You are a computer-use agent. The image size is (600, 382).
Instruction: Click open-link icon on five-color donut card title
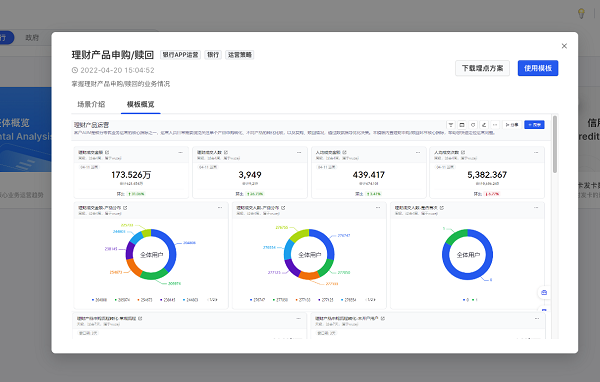[x=283, y=208]
